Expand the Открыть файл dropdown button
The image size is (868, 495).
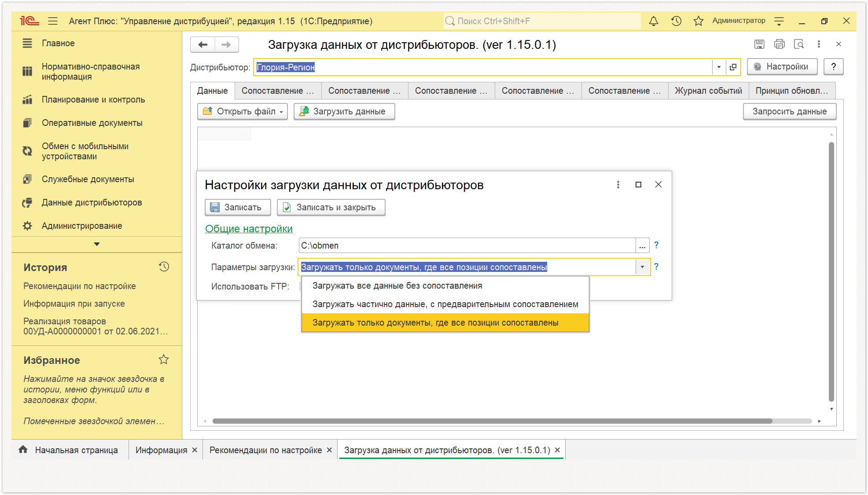point(281,112)
